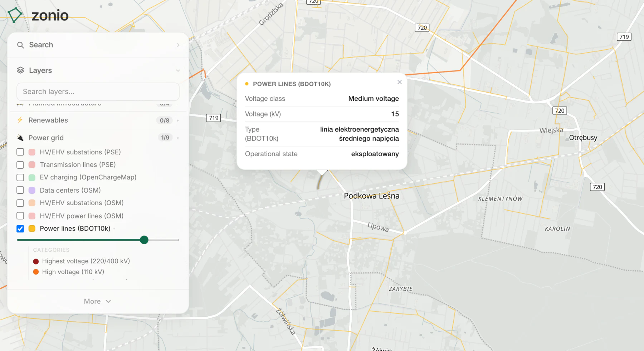644x351 pixels.
Task: Click the eksploatowany operational state value
Action: 375,154
